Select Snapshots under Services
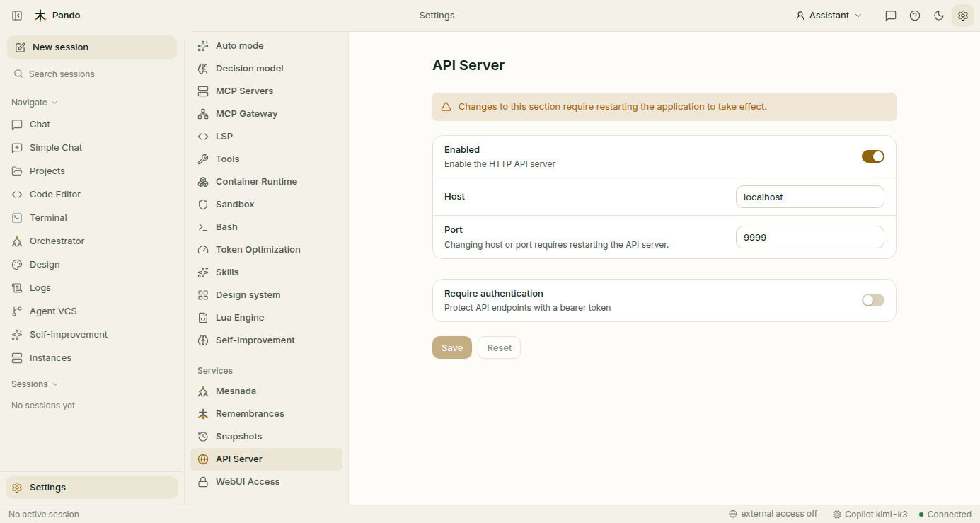 click(x=266, y=437)
